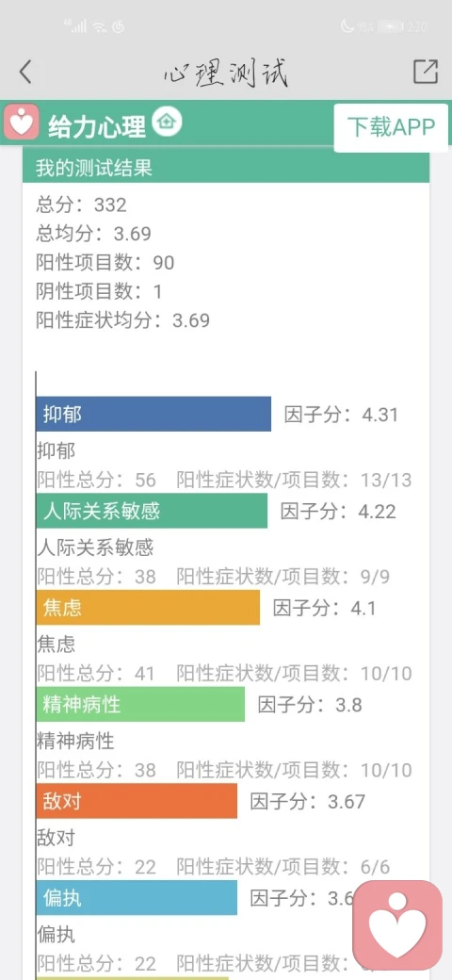
Task: Tap the Wi-Fi status icon
Action: tap(99, 26)
